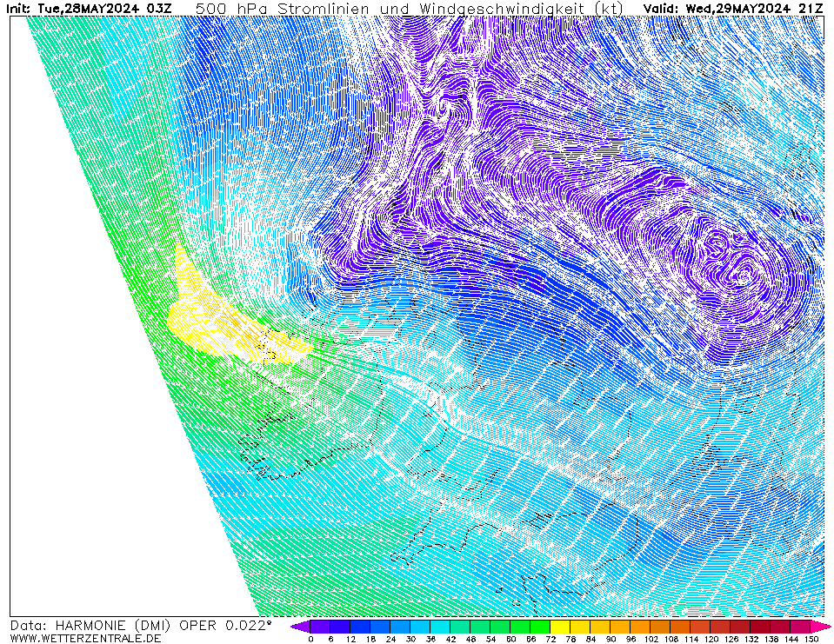The image size is (834, 644).
Task: Click the legend label '150'
Action: tap(811, 639)
